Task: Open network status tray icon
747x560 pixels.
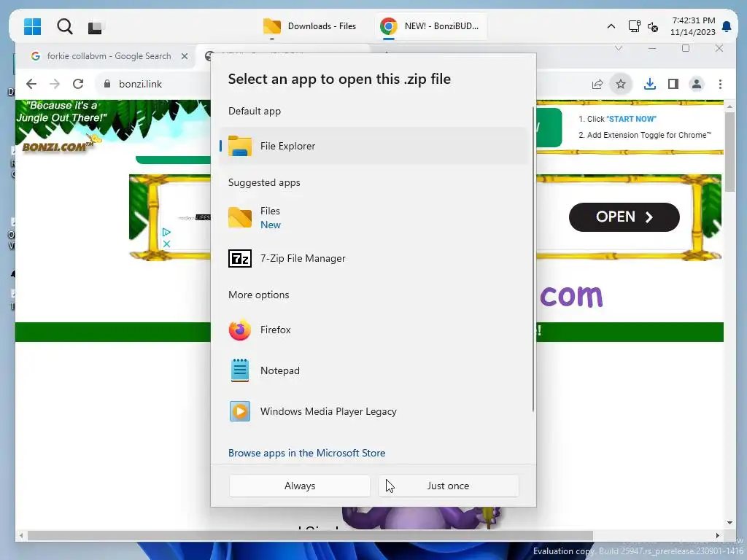Action: [634, 26]
